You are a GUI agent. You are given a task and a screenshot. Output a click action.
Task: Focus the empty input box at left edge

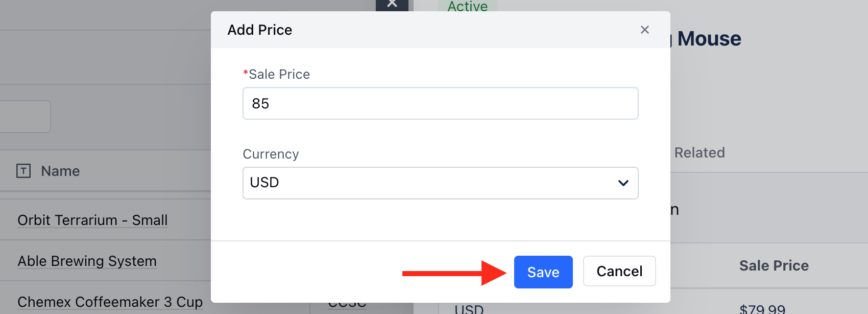point(25,117)
